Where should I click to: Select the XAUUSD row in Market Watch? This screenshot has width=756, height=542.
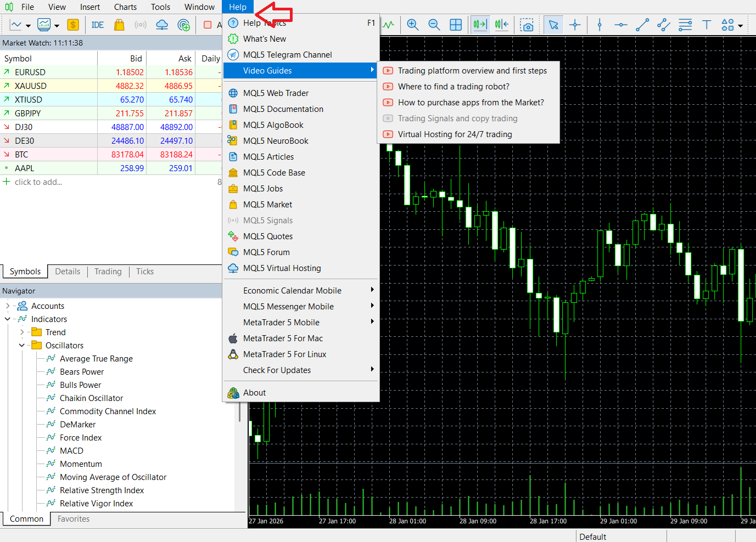(110, 86)
